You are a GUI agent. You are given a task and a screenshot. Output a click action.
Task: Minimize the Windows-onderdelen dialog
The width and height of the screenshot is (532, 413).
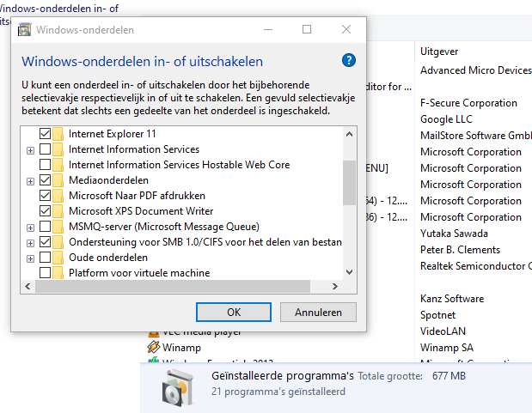[x=268, y=29]
